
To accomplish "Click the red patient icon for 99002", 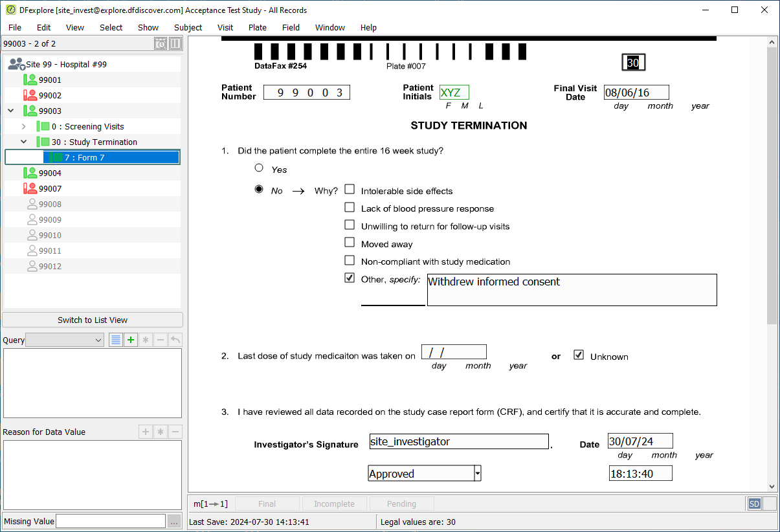I will [x=30, y=95].
